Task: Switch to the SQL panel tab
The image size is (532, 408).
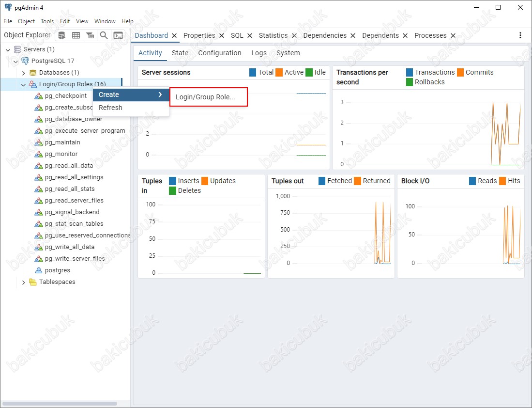Action: 237,35
